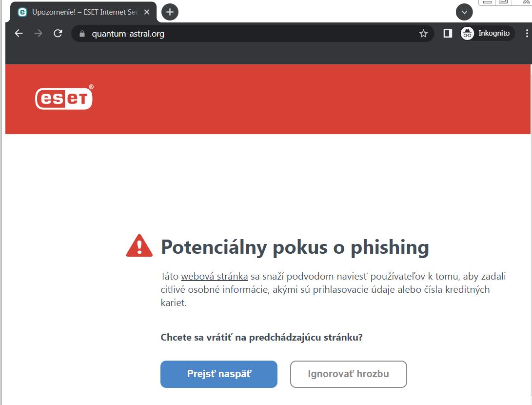Click the ESET logo in the red banner
Screen dimensions: 532x405
pos(64,98)
